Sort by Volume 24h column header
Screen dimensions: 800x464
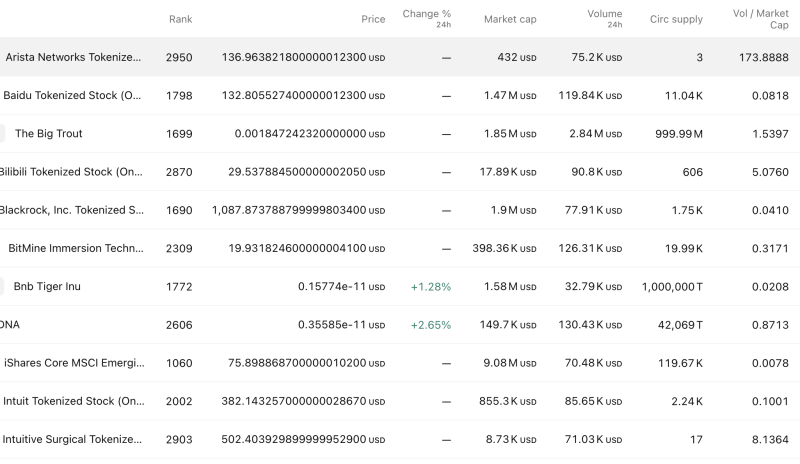(605, 18)
